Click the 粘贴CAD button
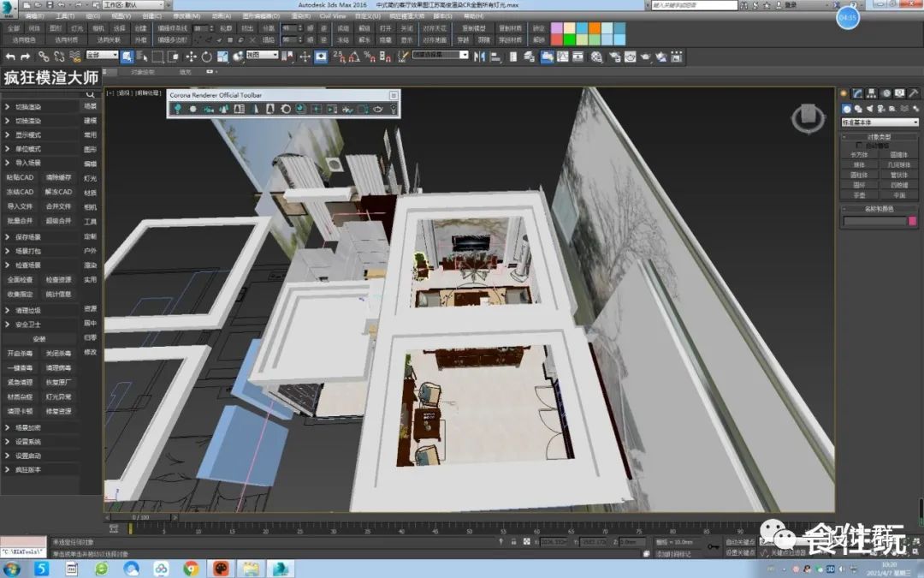The height and width of the screenshot is (578, 924). point(20,177)
